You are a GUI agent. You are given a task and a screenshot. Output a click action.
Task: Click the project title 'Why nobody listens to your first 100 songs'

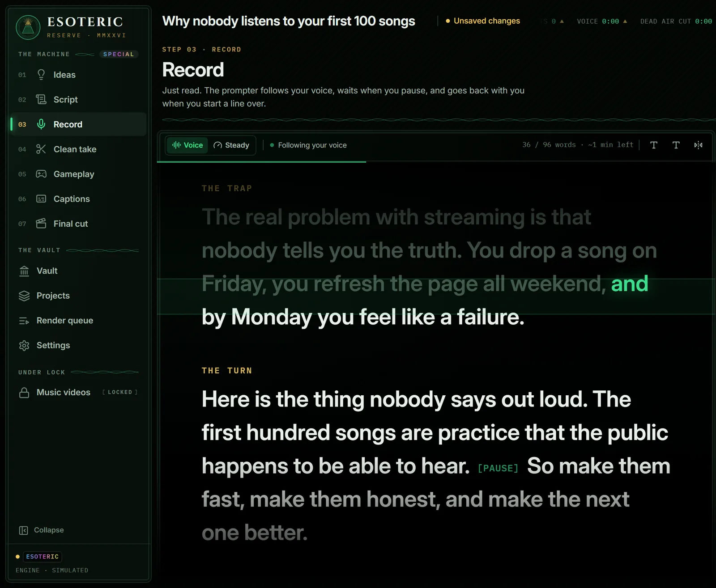(289, 21)
